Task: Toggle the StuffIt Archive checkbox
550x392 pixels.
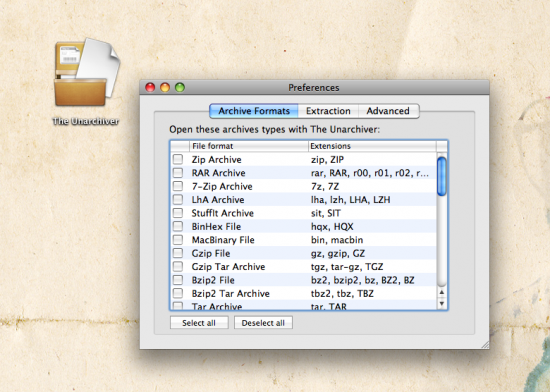Action: tap(178, 213)
